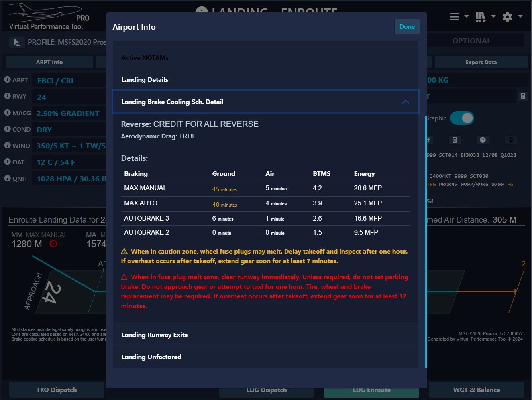The height and width of the screenshot is (400, 532).
Task: Click the aircraft profile icon
Action: tap(17, 42)
